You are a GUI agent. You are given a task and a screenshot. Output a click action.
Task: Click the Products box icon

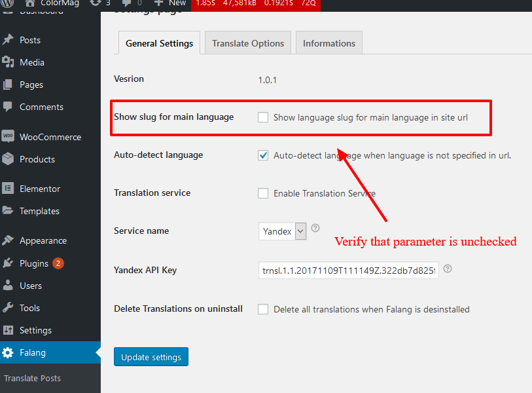tap(7, 159)
